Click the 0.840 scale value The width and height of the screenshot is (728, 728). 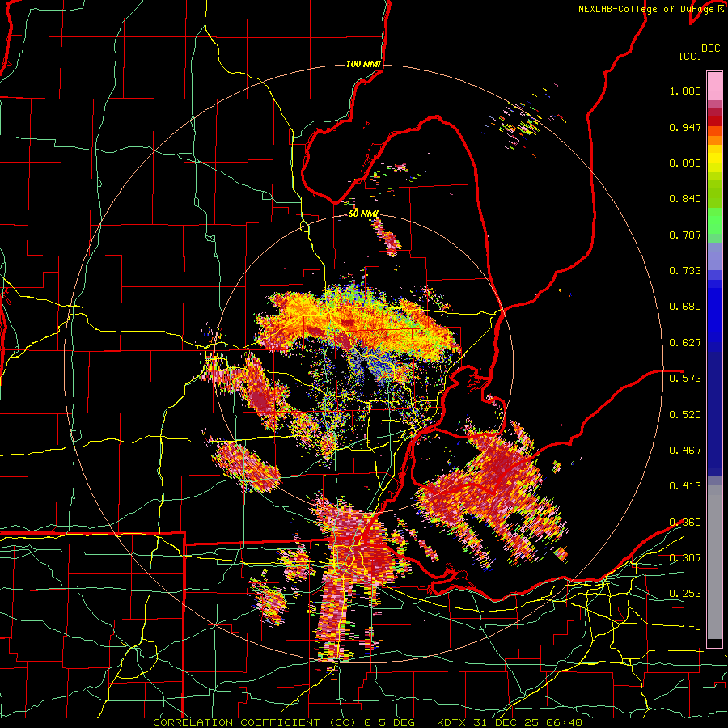coord(685,199)
